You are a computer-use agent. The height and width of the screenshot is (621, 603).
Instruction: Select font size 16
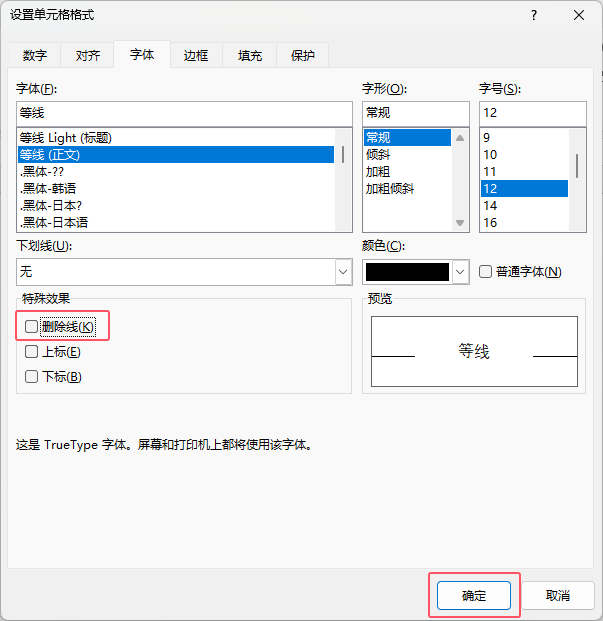[524, 223]
